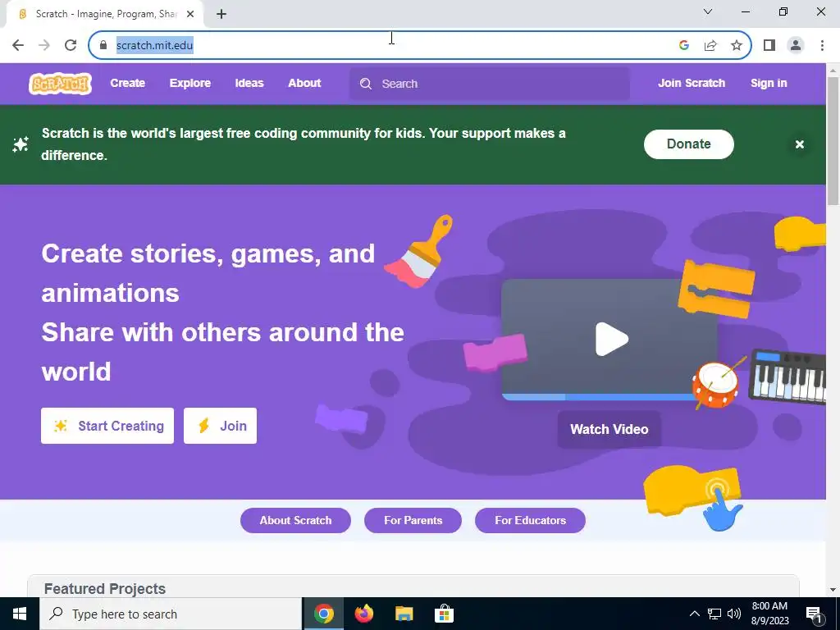Open the Create menu item

127,83
